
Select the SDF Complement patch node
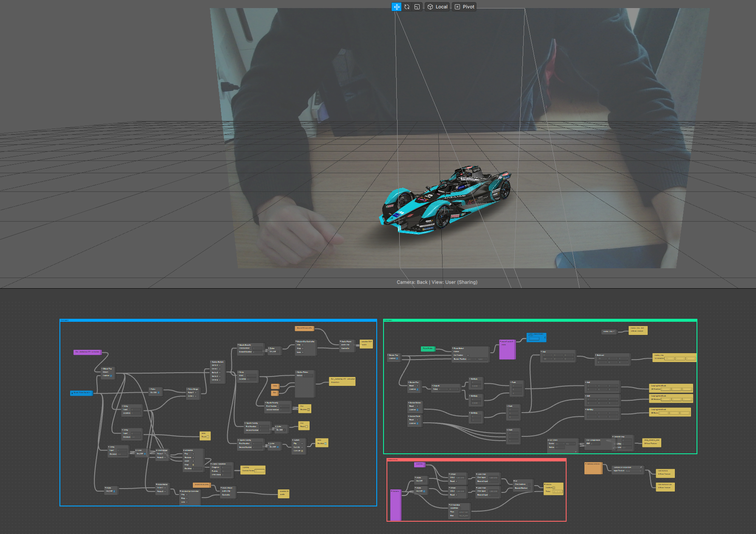click(600, 444)
